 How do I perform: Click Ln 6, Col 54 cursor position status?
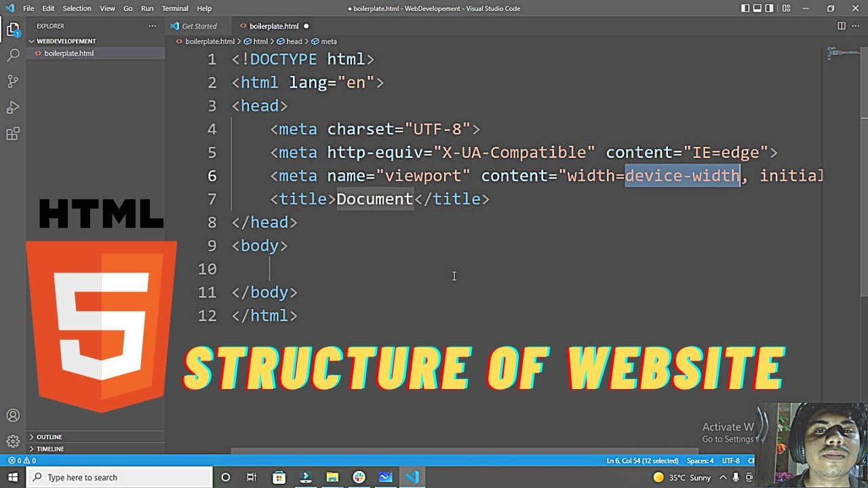642,461
